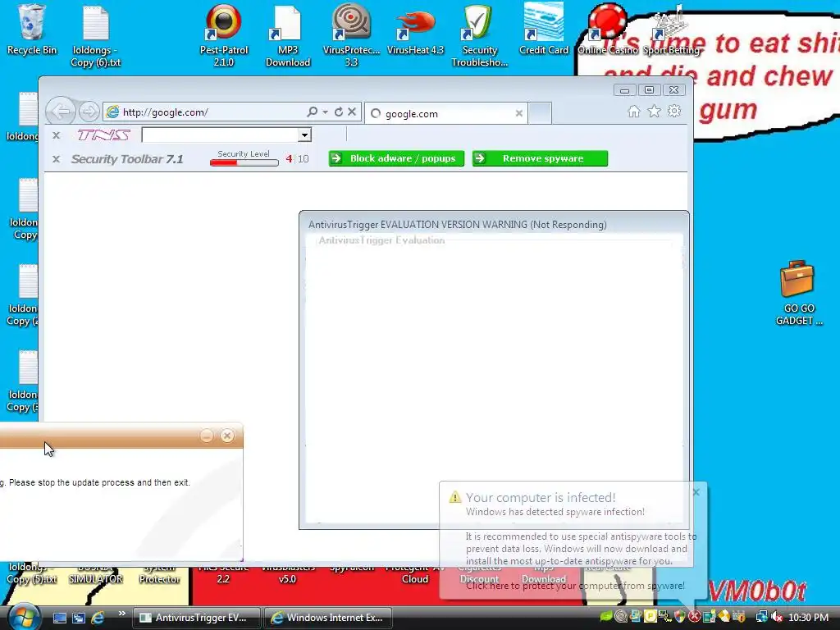Viewport: 840px width, 630px height.
Task: Open the GO GO GADGET briefcase icon
Action: coord(798,293)
